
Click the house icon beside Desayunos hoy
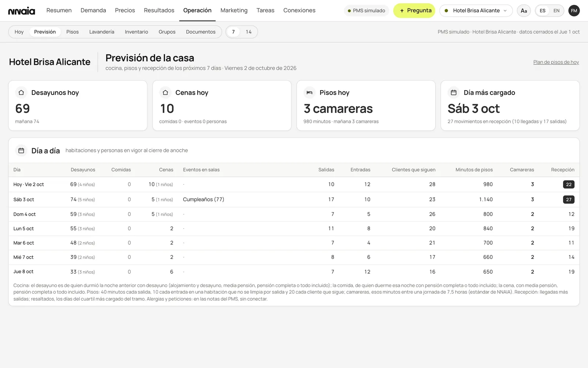21,93
